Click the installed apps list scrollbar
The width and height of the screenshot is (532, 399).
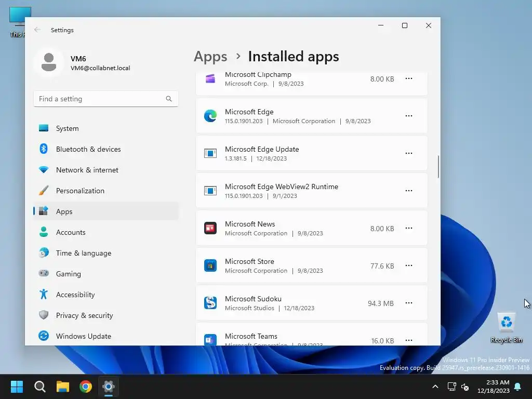[x=438, y=167]
